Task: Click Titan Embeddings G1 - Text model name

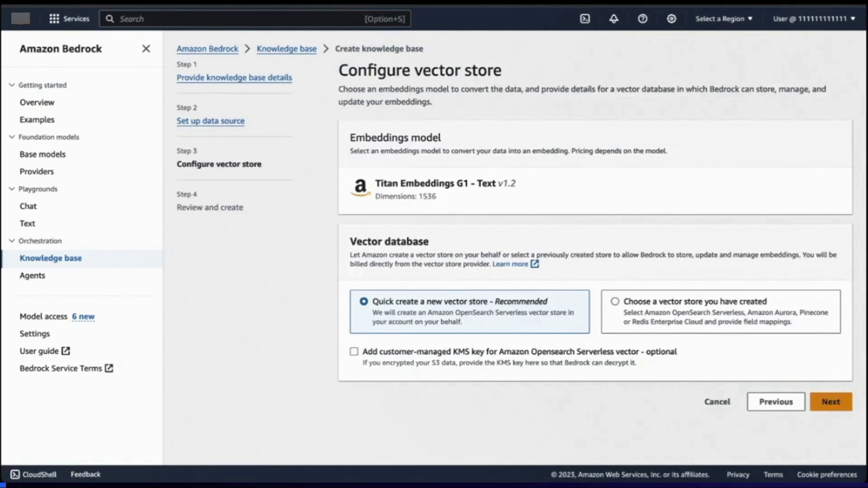Action: pyautogui.click(x=435, y=183)
